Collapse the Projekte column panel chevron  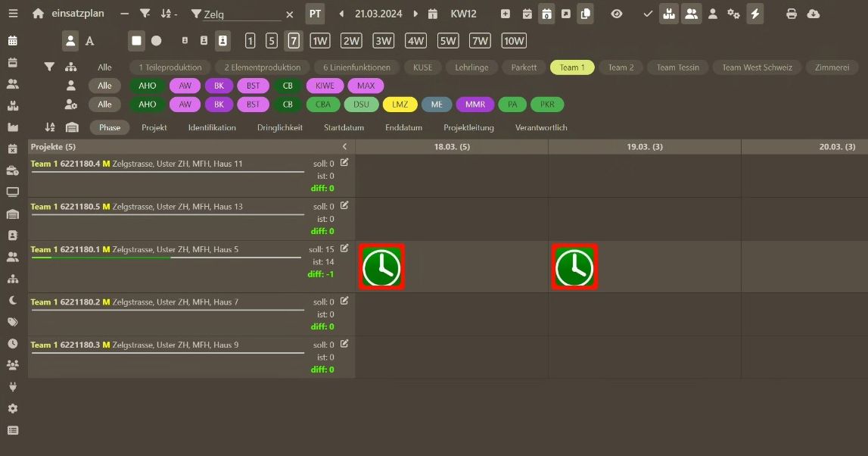[343, 146]
